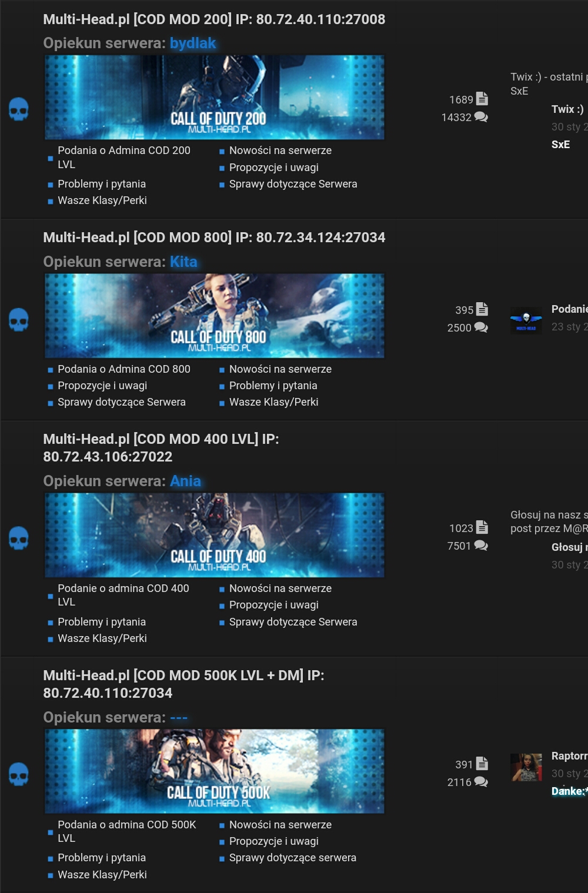Click skull icon beside COD MOD 200 forum
This screenshot has width=588, height=893.
point(19,109)
